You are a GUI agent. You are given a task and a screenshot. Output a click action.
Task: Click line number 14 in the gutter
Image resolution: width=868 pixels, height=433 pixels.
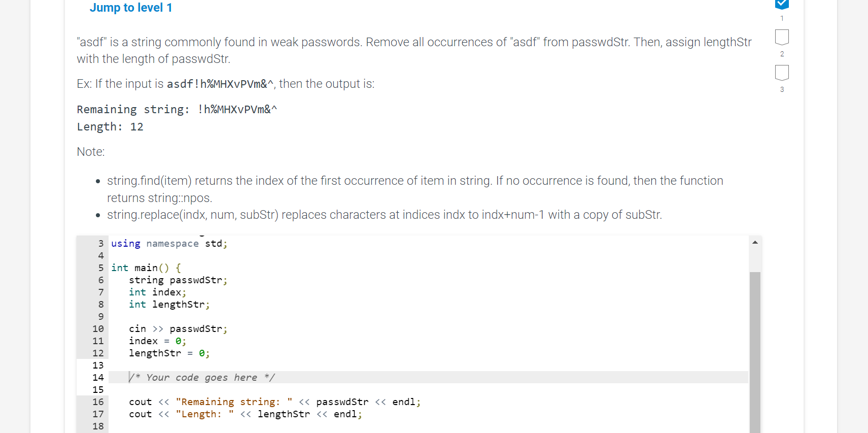98,377
